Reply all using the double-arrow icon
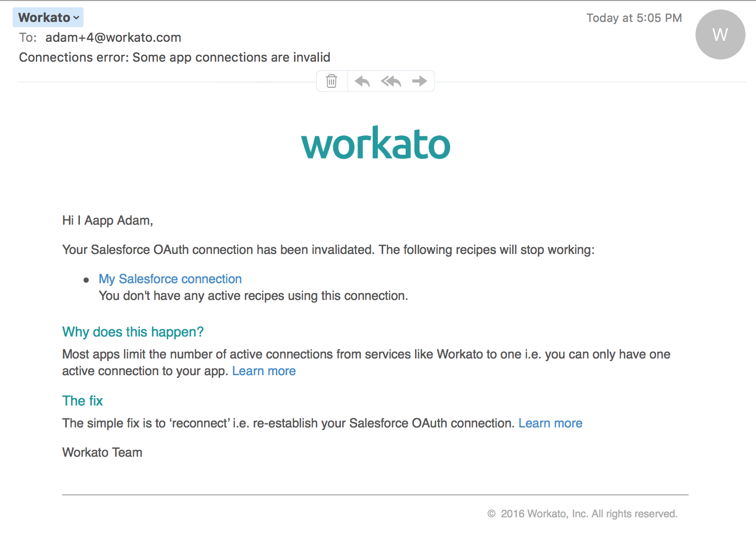 click(391, 81)
